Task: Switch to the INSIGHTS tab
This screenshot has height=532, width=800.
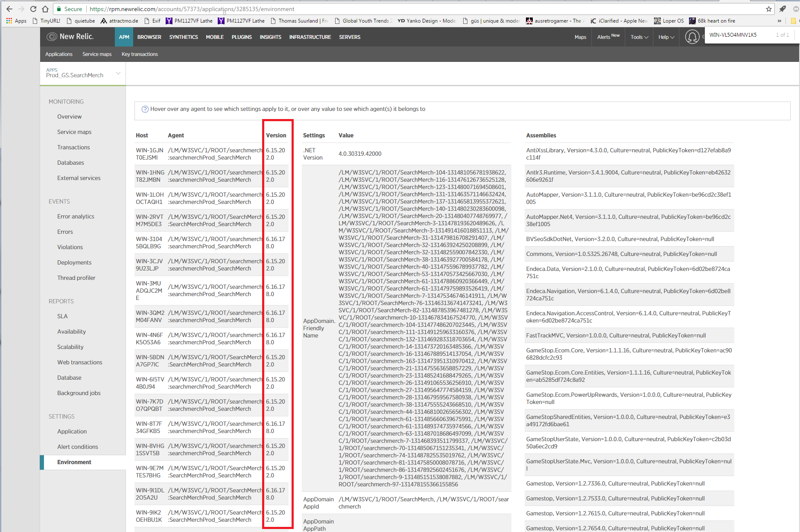Action: coord(271,37)
